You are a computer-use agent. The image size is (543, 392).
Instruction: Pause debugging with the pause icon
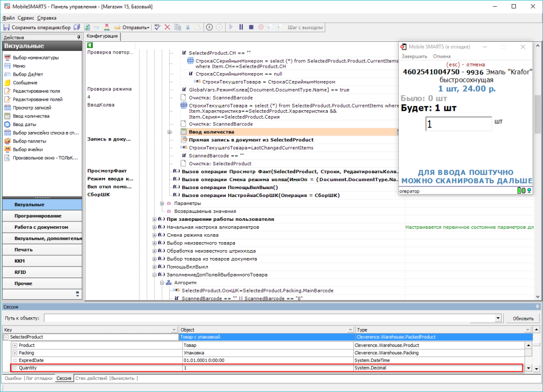click(241, 28)
